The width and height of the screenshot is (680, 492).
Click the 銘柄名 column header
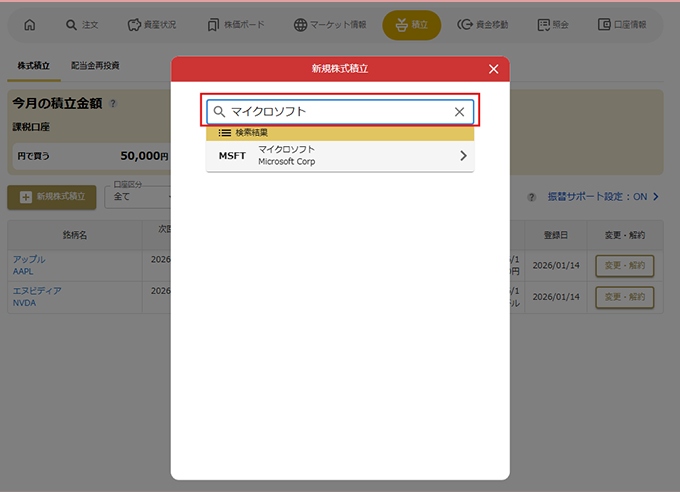pyautogui.click(x=75, y=235)
